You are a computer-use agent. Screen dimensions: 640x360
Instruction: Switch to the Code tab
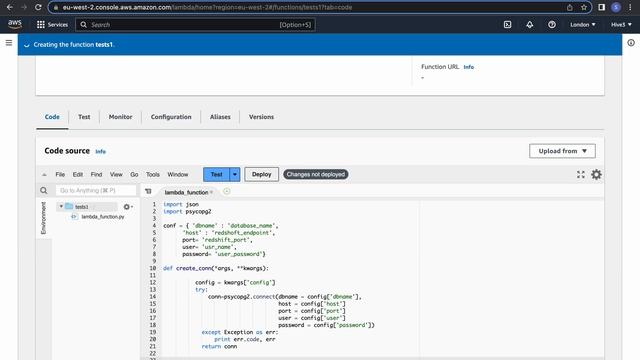[x=52, y=117]
